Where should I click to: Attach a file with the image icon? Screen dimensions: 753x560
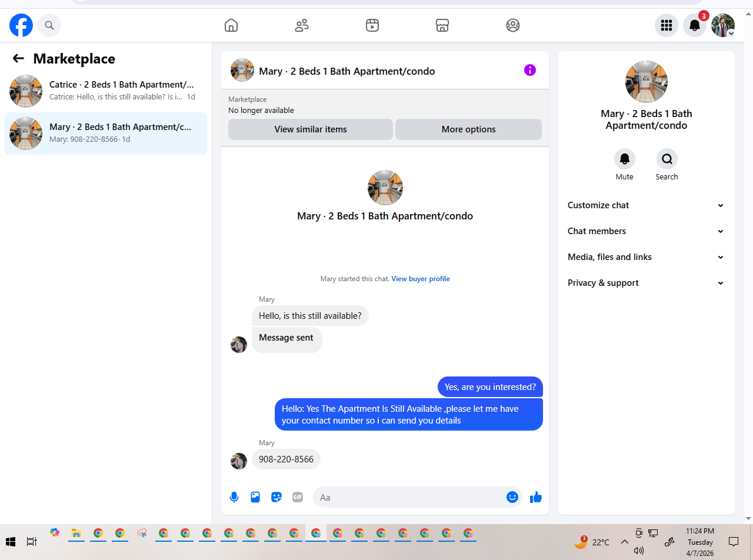[255, 497]
